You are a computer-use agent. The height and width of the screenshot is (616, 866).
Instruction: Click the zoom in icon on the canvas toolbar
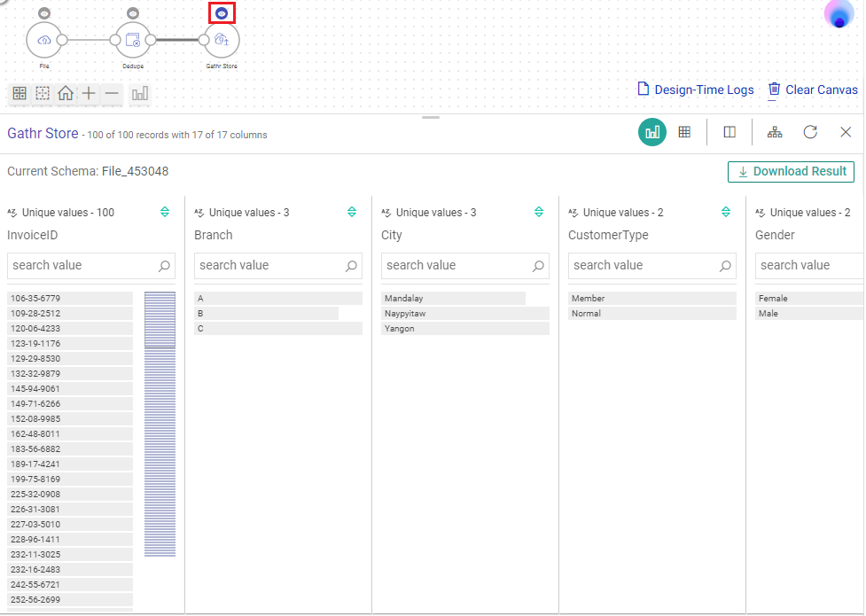89,93
